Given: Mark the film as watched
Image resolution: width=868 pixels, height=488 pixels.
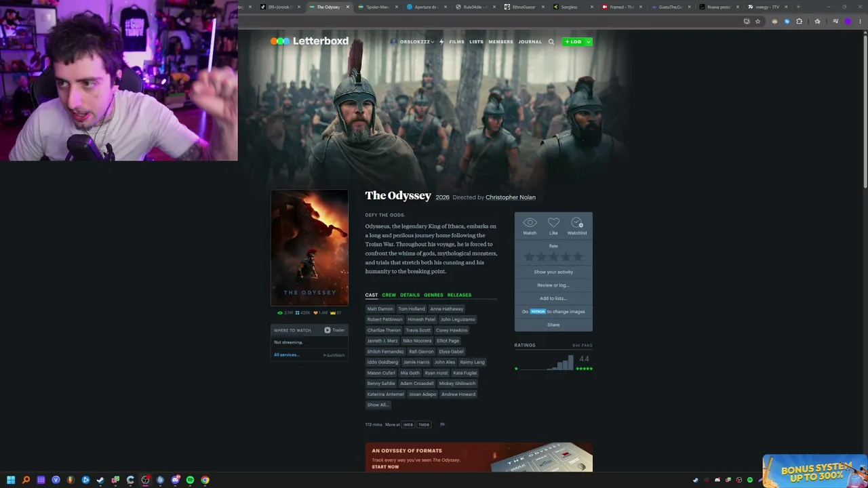Looking at the screenshot, I should (530, 226).
